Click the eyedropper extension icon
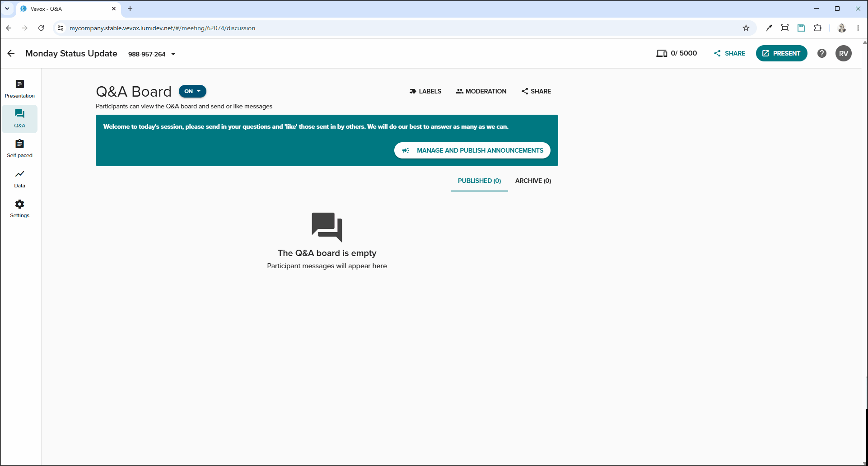The image size is (868, 466). [x=769, y=28]
